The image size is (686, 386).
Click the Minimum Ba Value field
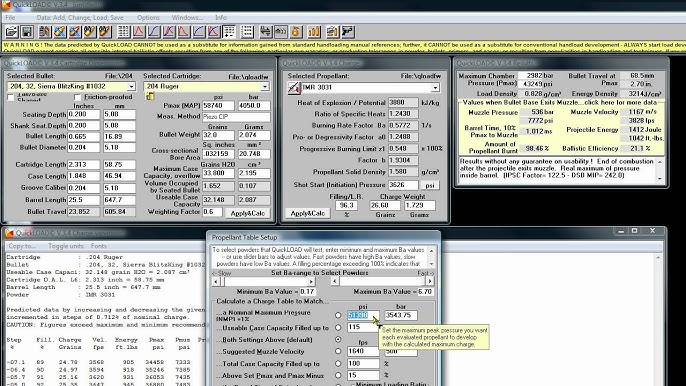(308, 291)
